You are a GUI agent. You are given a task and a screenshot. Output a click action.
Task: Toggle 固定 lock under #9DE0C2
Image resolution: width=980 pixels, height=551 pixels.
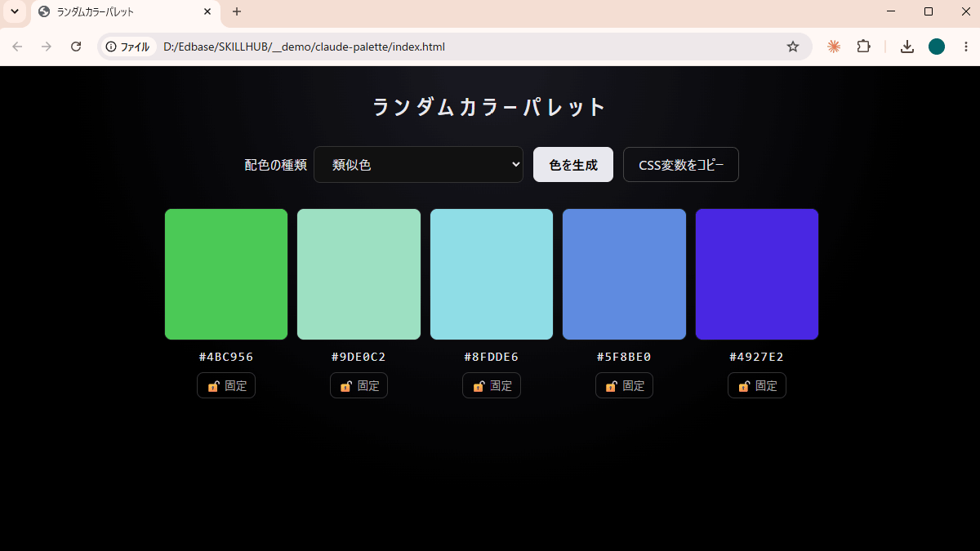pyautogui.click(x=359, y=385)
